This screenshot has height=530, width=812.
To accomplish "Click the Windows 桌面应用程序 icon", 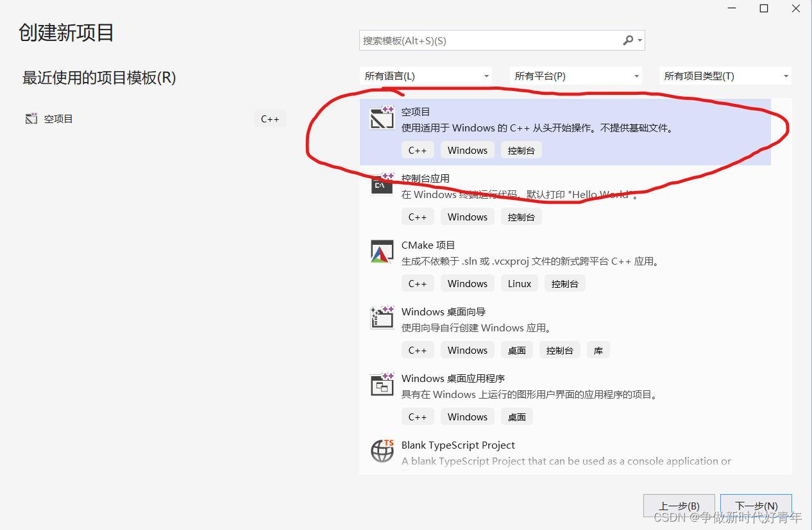I will pyautogui.click(x=382, y=385).
